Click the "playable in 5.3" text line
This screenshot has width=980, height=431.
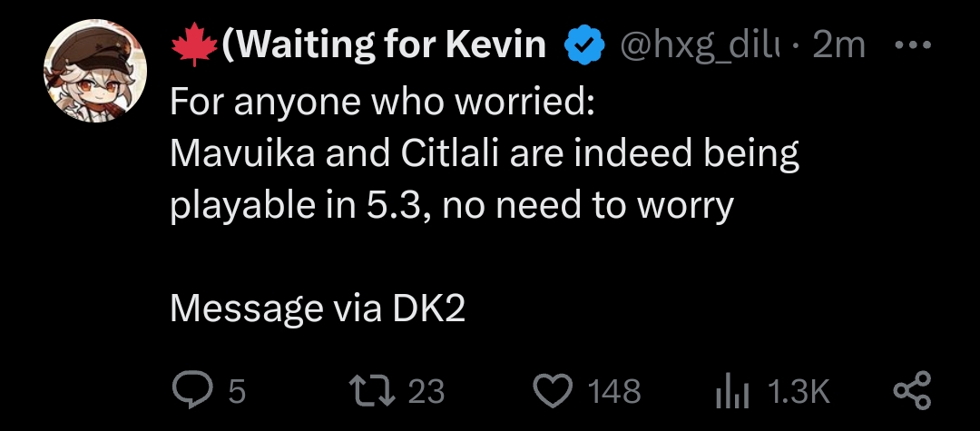coord(451,206)
